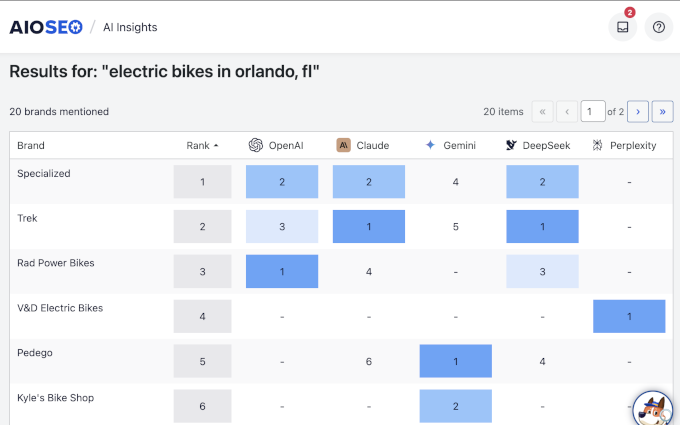680x425 pixels.
Task: Click Trek's Claude rank 1 cell
Action: click(x=369, y=227)
